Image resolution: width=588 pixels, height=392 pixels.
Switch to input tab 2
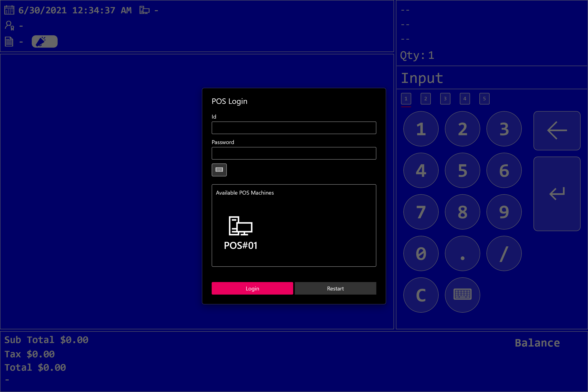point(426,99)
